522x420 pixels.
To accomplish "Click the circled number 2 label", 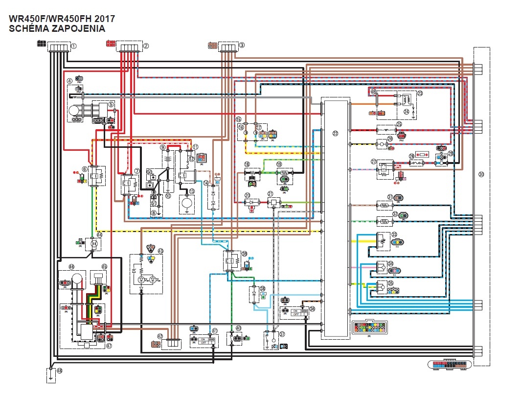I will click(146, 46).
